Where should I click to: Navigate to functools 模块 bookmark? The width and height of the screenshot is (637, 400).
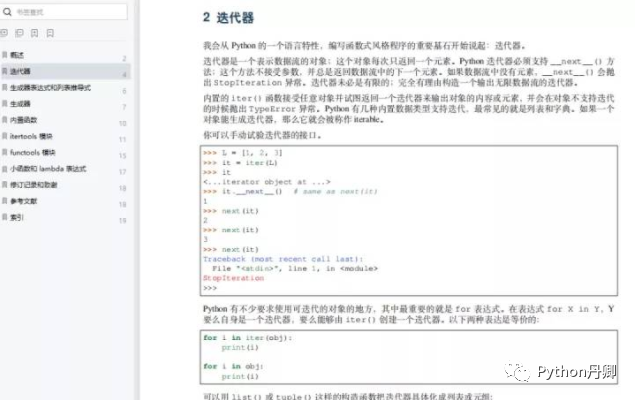tap(65, 153)
